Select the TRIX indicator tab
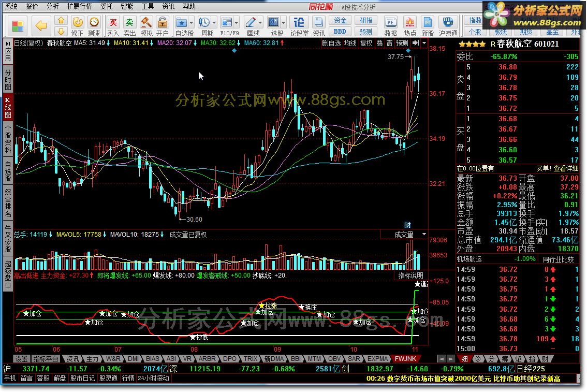587x392 pixels. tap(251, 359)
